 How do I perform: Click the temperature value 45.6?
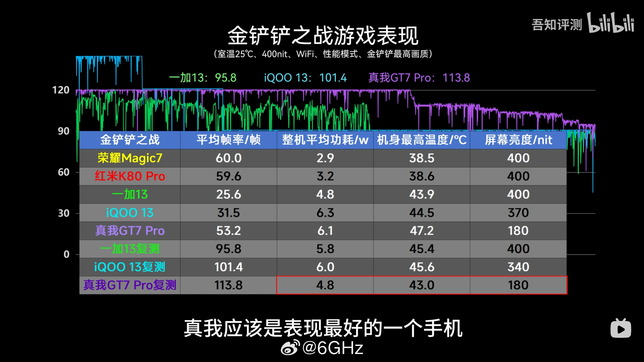coord(422,267)
